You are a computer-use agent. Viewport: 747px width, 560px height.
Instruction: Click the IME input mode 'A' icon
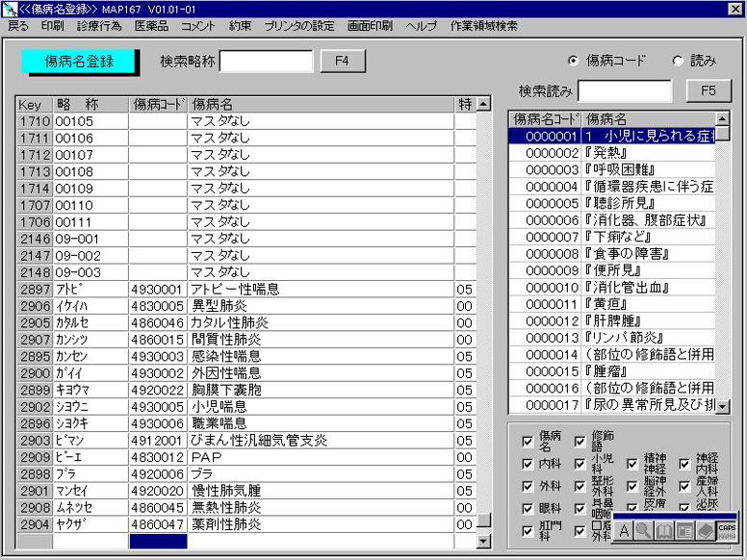point(624,530)
